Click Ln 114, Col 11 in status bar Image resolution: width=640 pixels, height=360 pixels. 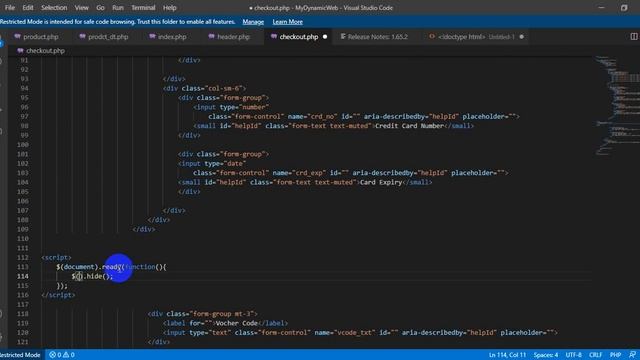507,355
